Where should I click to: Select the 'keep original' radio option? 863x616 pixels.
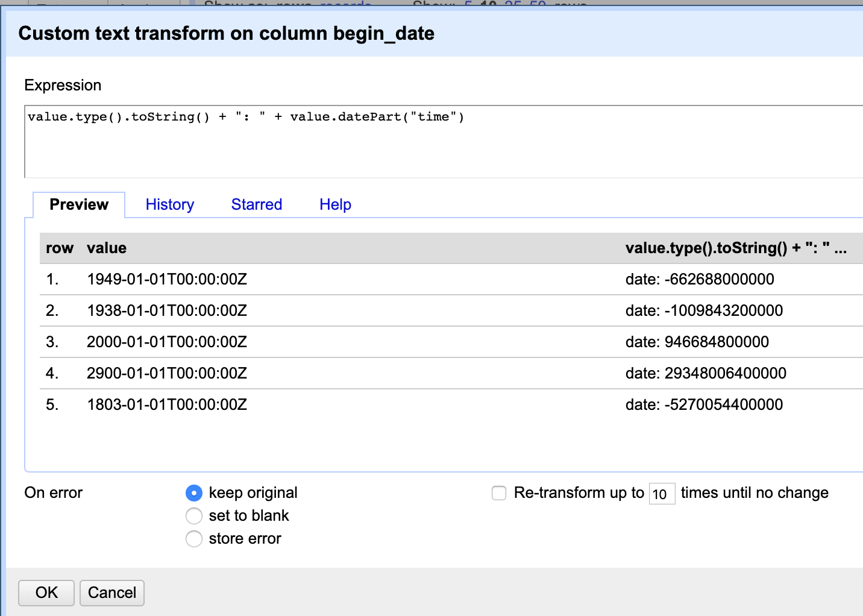pos(194,493)
